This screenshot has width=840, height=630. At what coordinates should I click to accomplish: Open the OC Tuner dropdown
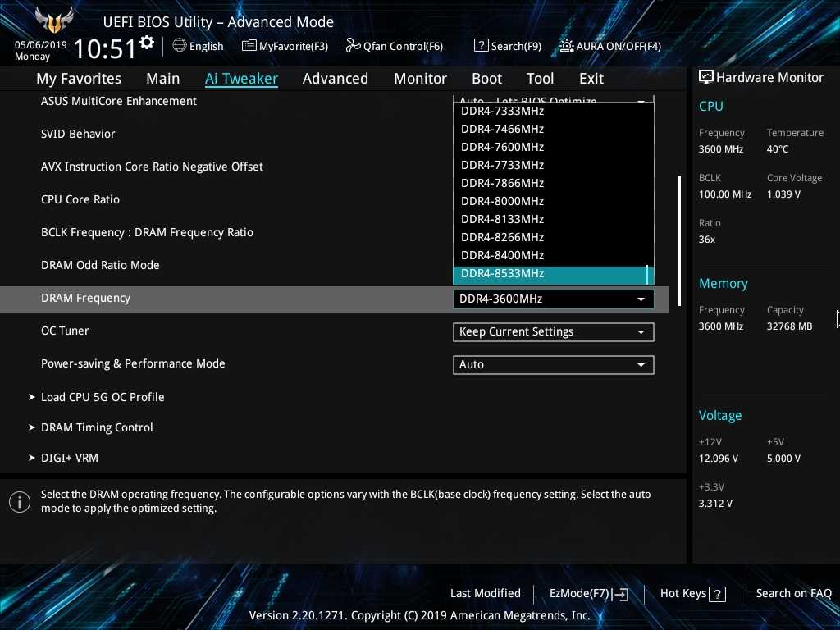553,332
